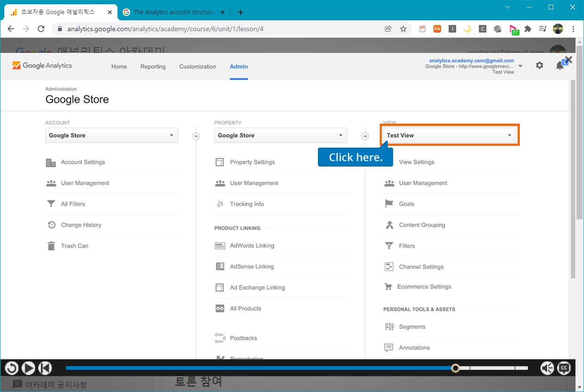Open Ecommerce Settings link

[424, 287]
